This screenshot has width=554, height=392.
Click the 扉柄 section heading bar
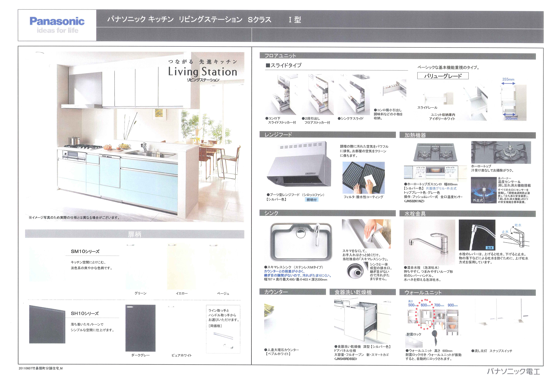click(134, 234)
